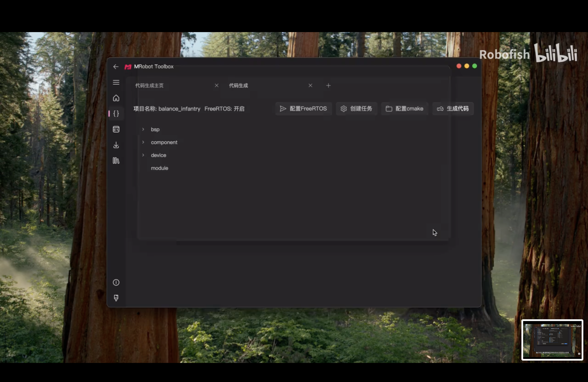Go to Home via sidebar house icon
The height and width of the screenshot is (382, 588).
tap(116, 98)
